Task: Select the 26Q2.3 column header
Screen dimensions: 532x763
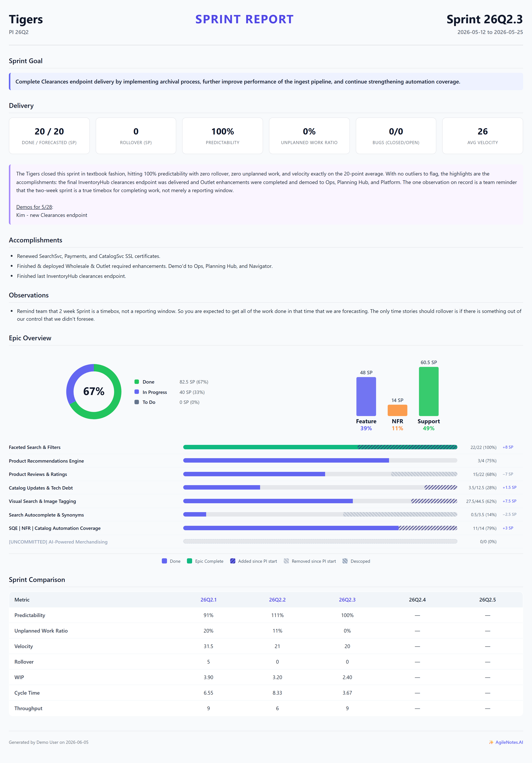Action: [x=347, y=600]
